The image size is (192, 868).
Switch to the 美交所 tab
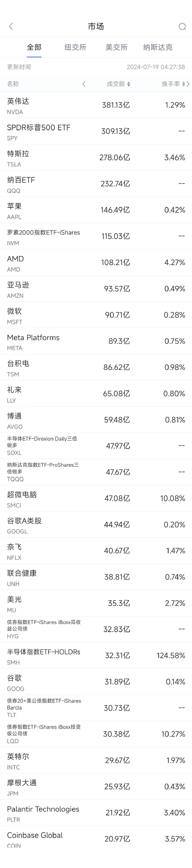point(117,47)
